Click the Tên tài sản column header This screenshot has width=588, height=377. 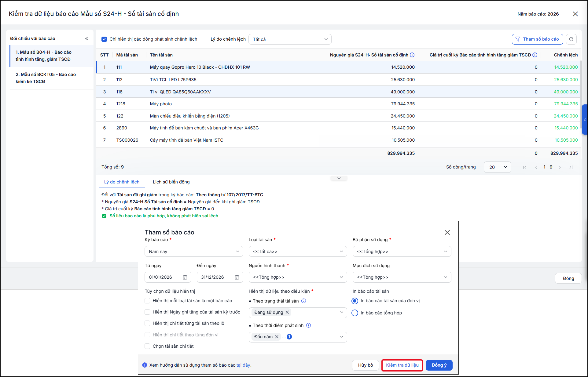161,55
